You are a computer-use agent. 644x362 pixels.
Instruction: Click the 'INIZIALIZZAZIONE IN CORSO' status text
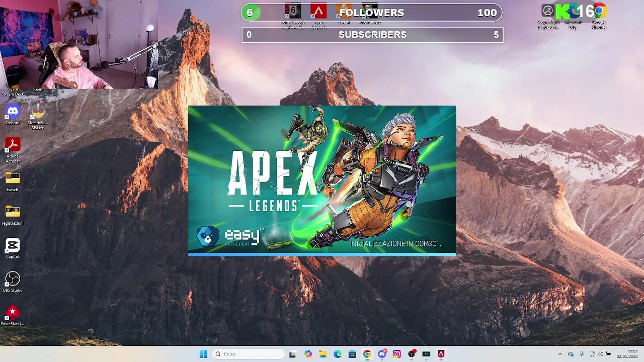(x=395, y=243)
